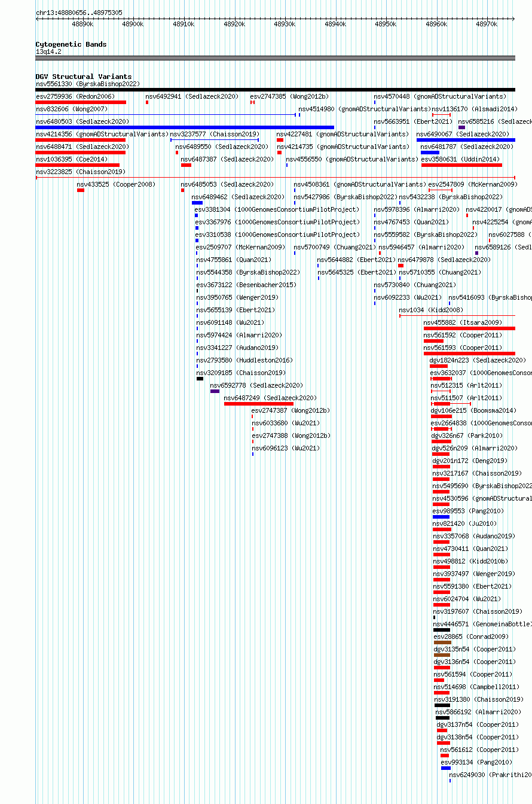Click the blue bar for nsv6490067
Screen dimensions: 532x804
(466, 140)
